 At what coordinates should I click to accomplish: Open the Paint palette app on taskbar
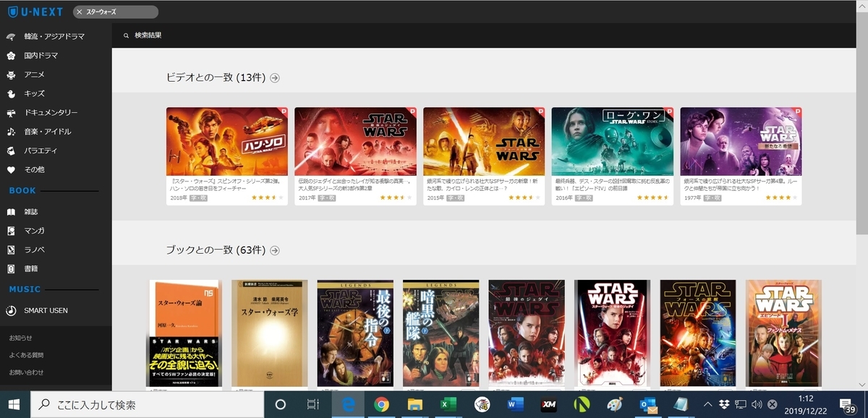(x=614, y=404)
